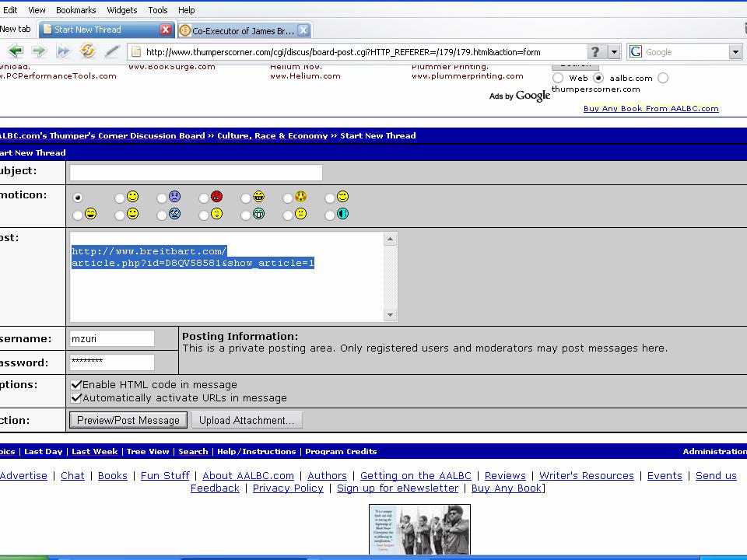
Task: Click the New tab button
Action: coord(16,29)
